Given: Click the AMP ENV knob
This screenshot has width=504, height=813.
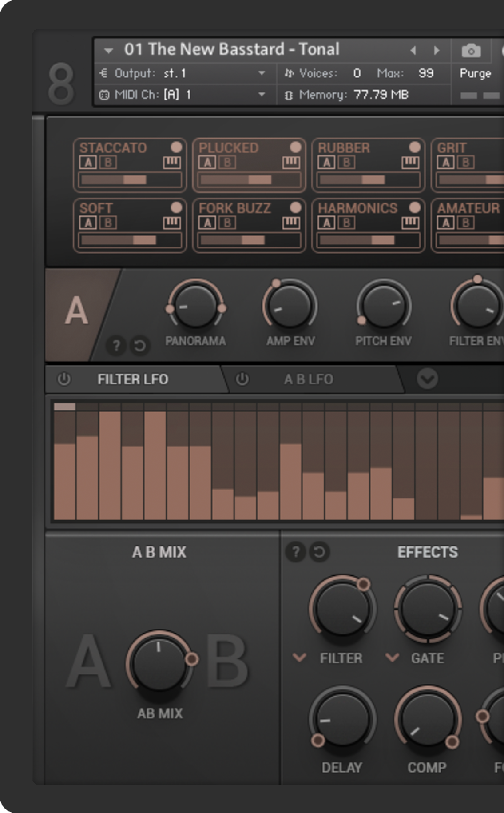Looking at the screenshot, I should click(290, 306).
